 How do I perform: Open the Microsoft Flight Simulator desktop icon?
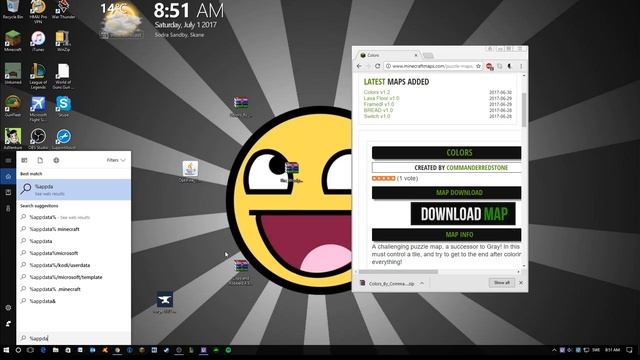point(38,109)
